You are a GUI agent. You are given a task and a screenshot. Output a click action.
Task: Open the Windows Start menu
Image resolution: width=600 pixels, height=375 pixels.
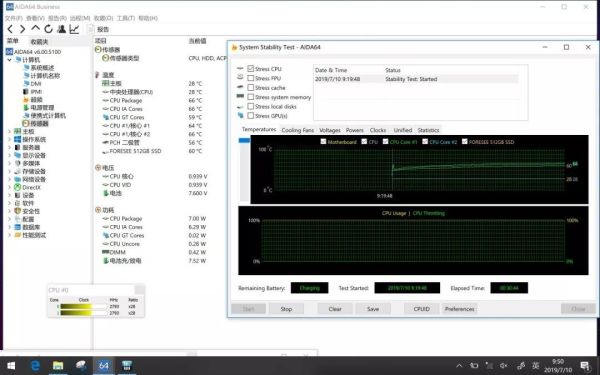click(11, 366)
